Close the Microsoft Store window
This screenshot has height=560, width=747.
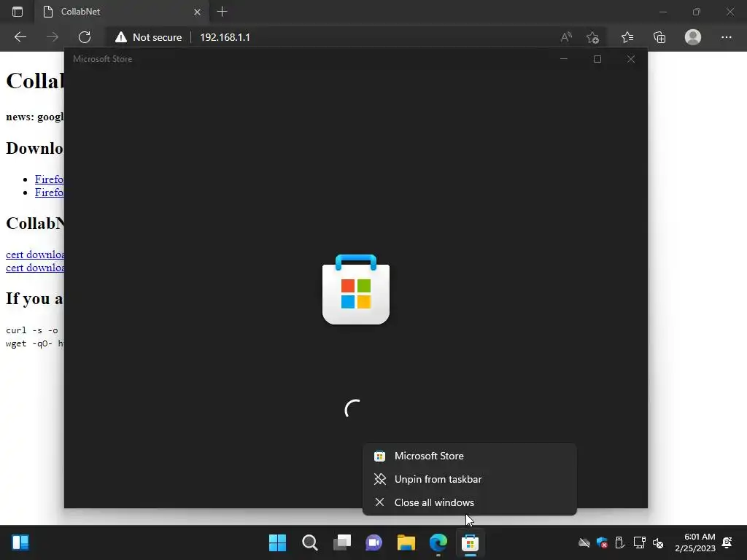coord(631,59)
